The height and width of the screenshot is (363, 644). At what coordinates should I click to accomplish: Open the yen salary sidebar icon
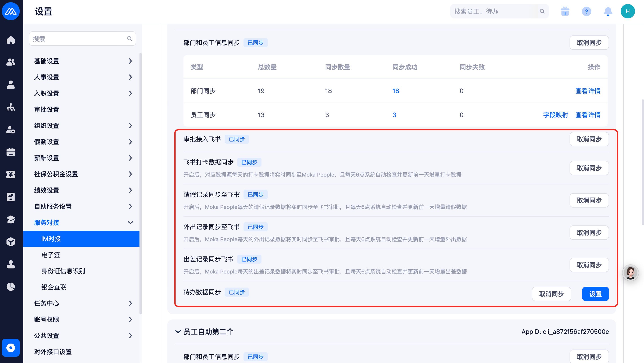pyautogui.click(x=11, y=174)
